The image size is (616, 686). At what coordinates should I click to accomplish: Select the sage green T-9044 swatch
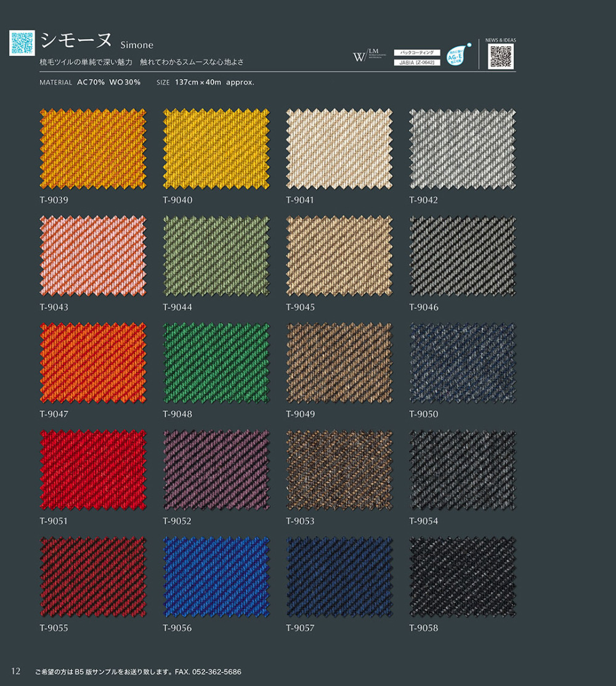(x=216, y=256)
